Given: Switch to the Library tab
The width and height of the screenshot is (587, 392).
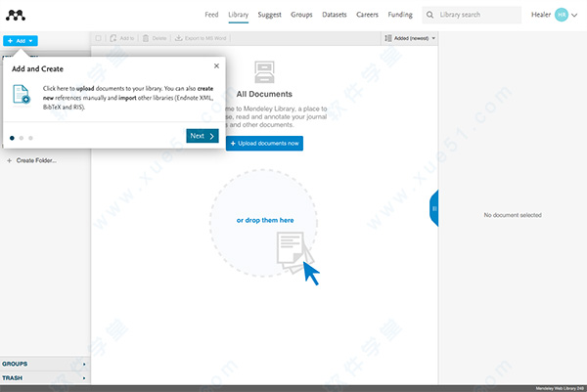Looking at the screenshot, I should [x=239, y=15].
